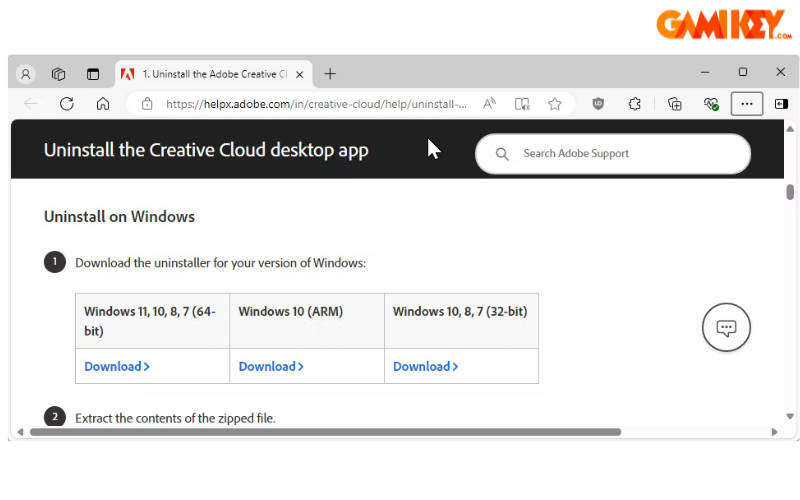Open the Collections icon
The image size is (800, 500).
pyautogui.click(x=675, y=104)
